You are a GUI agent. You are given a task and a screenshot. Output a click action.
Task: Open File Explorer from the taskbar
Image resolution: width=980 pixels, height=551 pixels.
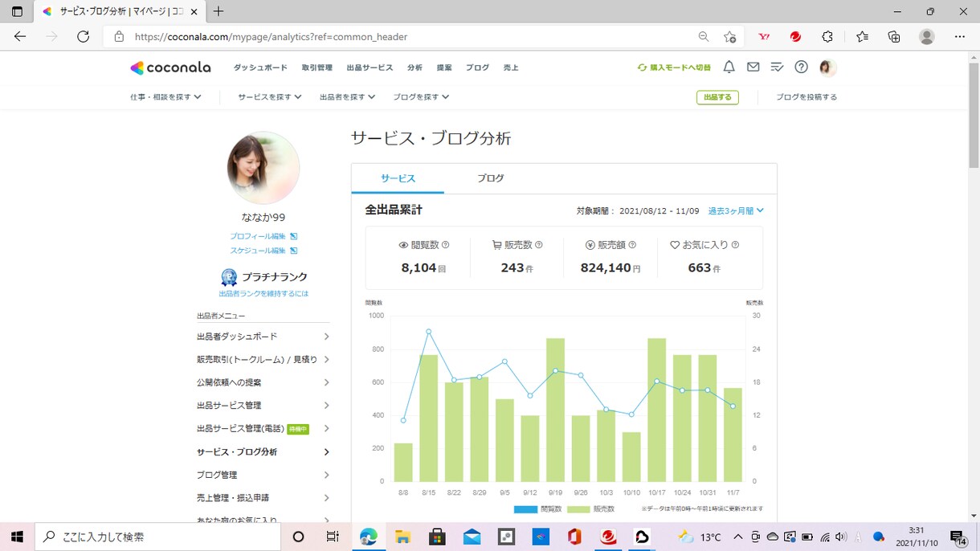coord(402,537)
